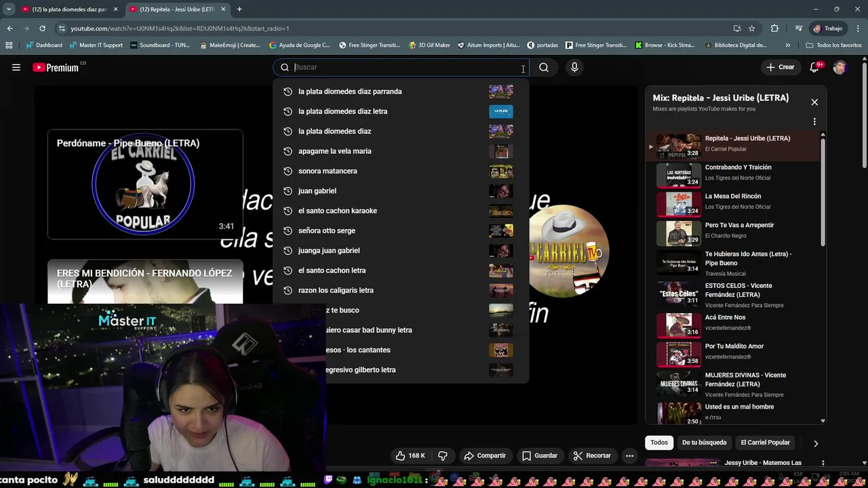The image size is (868, 488).
Task: Select suggestion sonora matancera
Action: tap(400, 171)
